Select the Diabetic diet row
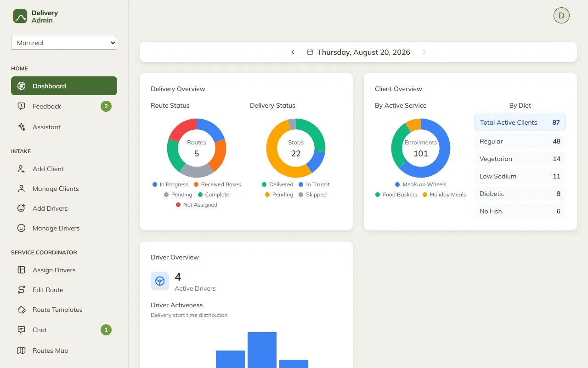Screen dimensions: 588x368 click(x=520, y=194)
